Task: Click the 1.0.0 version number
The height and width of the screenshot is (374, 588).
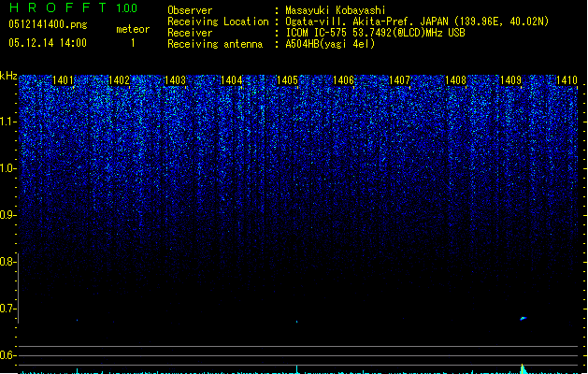Action: [127, 8]
